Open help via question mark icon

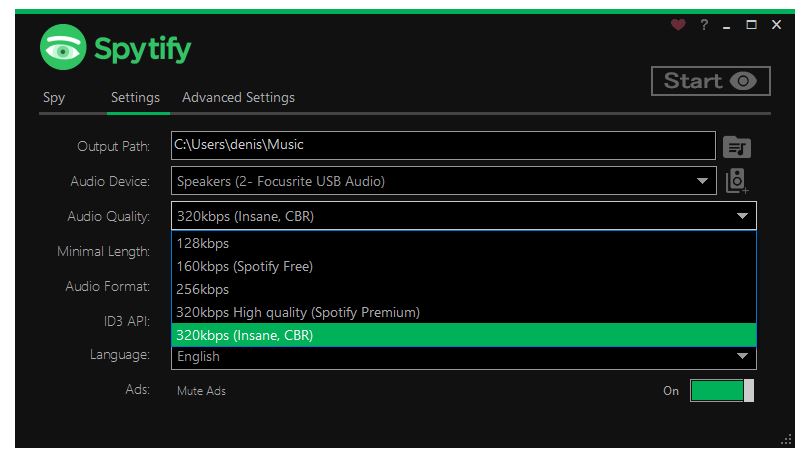click(x=704, y=24)
